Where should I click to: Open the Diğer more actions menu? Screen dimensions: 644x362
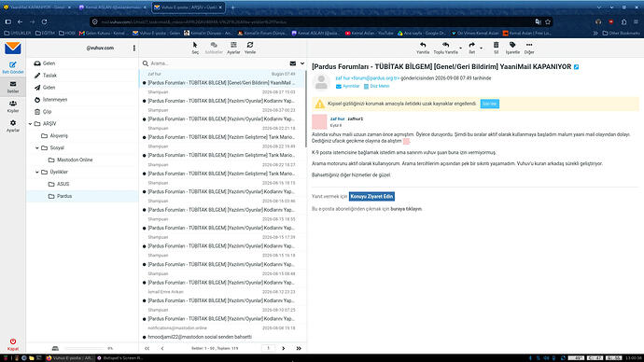[529, 48]
